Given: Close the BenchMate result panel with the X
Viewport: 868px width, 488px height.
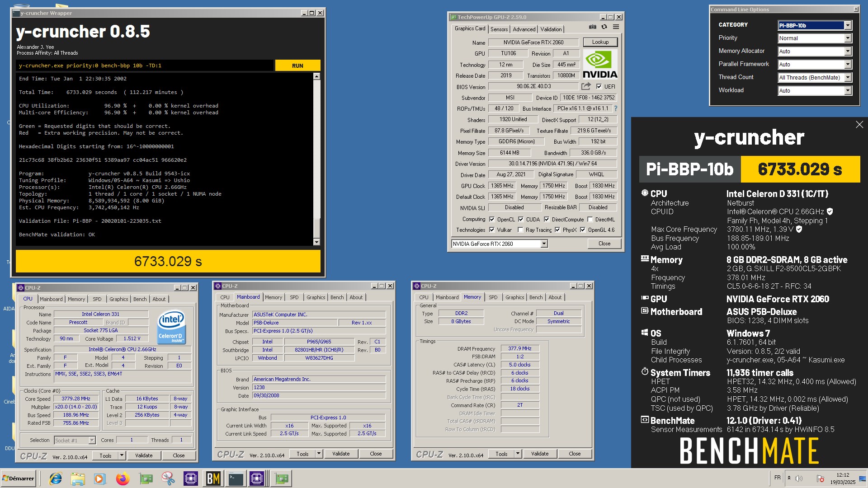Looking at the screenshot, I should [x=859, y=124].
